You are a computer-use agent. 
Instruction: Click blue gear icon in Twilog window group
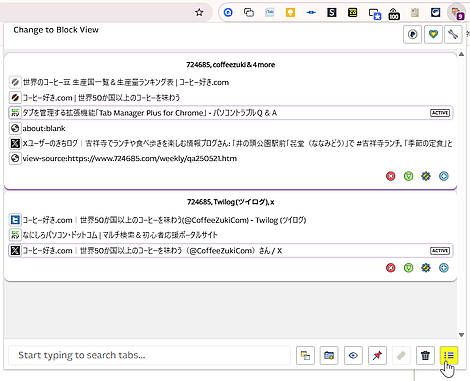point(426,268)
